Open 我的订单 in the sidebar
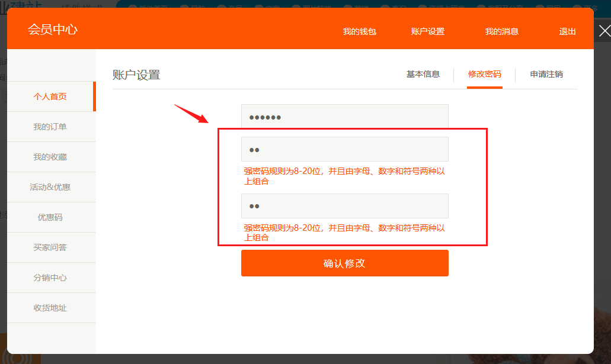 50,127
